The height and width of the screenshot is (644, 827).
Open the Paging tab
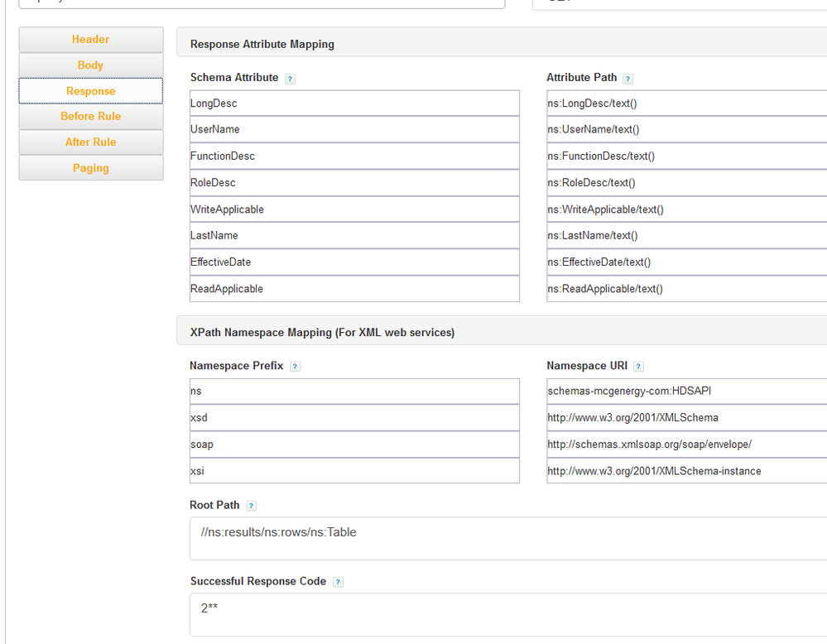click(x=91, y=168)
